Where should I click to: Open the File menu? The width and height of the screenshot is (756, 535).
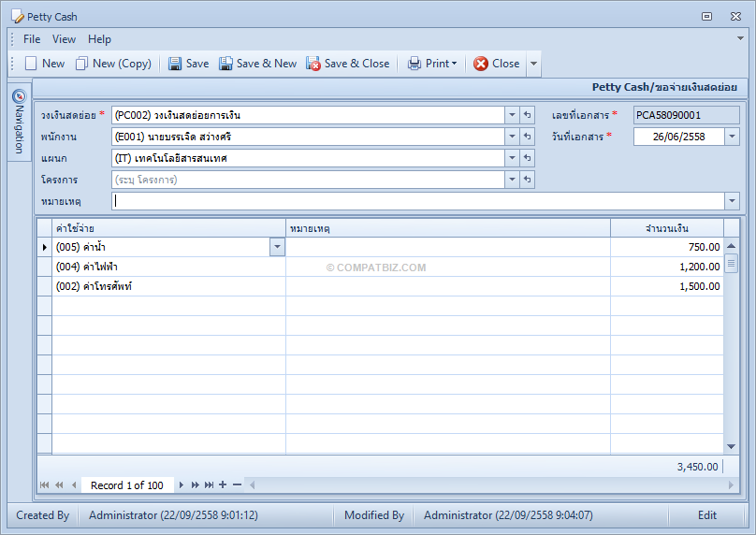[x=32, y=39]
